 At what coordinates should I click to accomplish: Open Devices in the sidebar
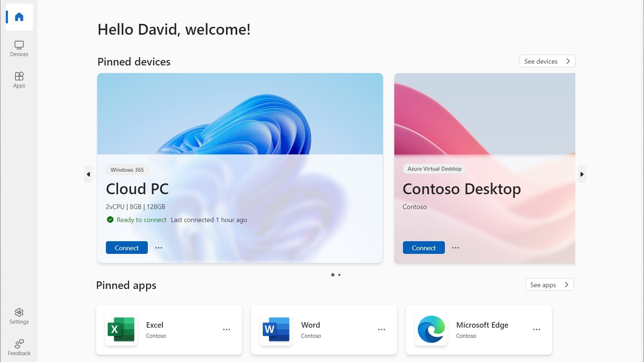click(x=19, y=49)
